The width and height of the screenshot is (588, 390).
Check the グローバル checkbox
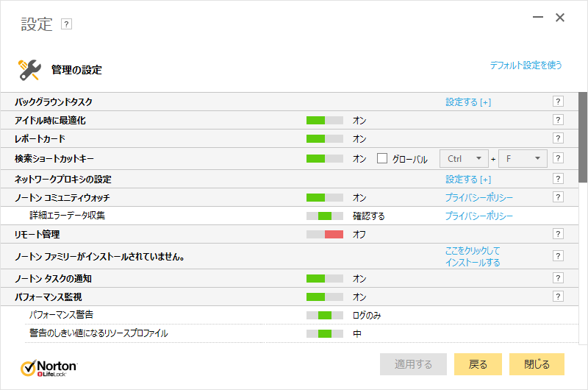(x=382, y=158)
